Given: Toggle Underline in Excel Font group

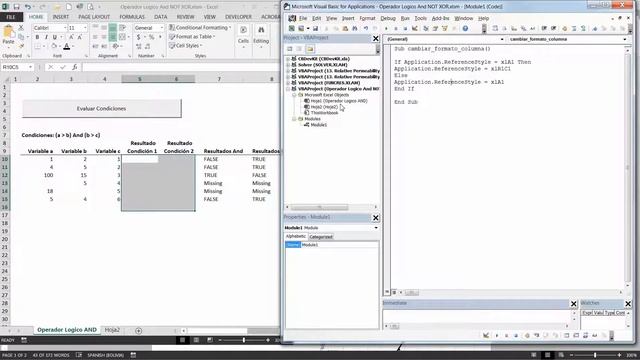Looking at the screenshot, I should (x=55, y=37).
